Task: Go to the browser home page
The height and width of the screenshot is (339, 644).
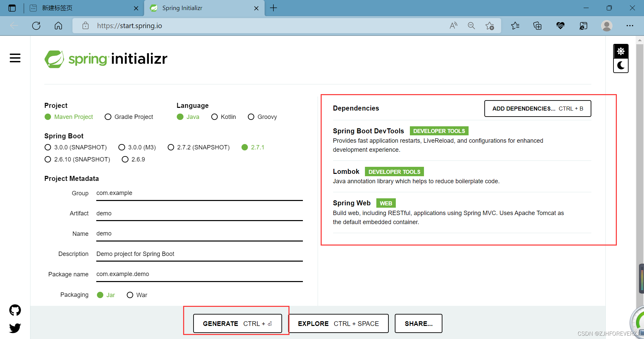Action: [x=58, y=26]
